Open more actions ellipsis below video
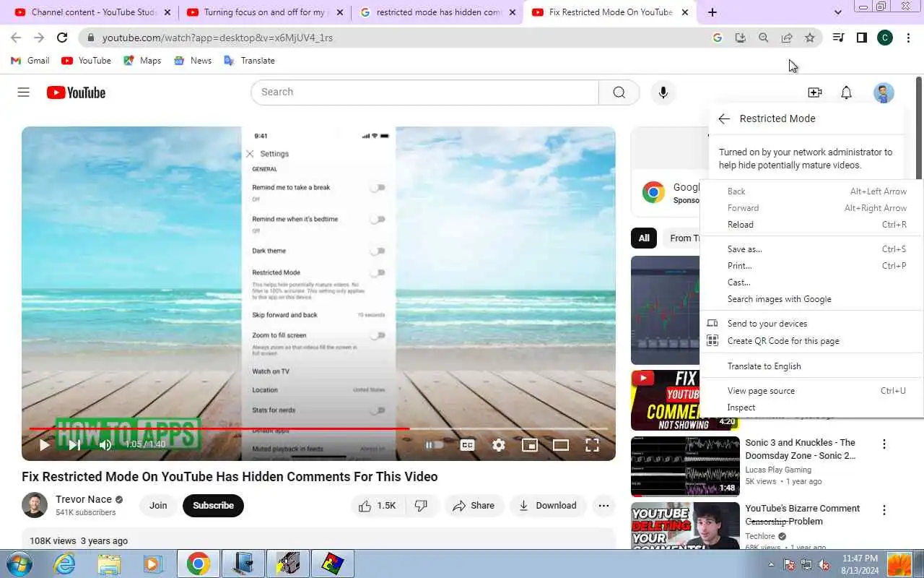 point(603,506)
